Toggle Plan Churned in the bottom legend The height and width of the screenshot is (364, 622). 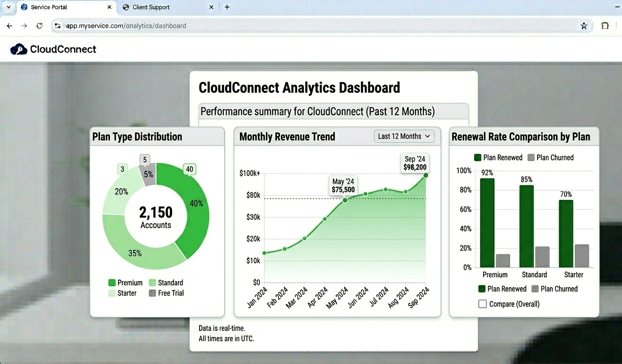(x=555, y=289)
